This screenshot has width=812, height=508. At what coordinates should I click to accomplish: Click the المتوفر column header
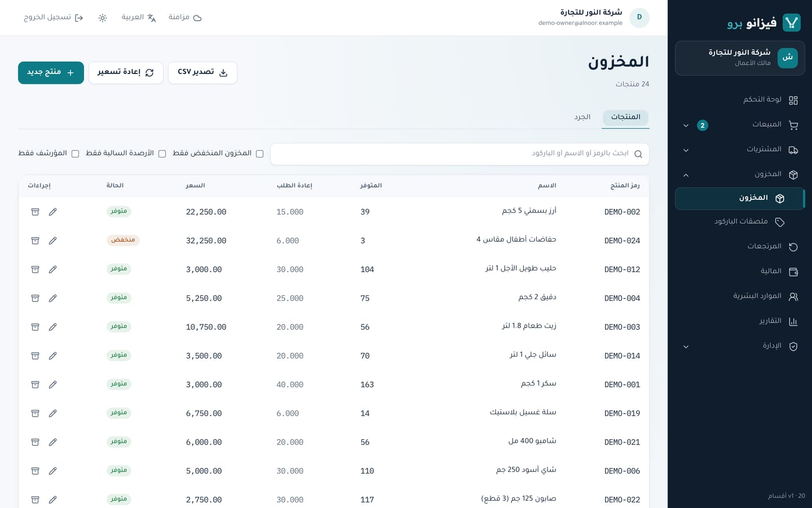click(x=371, y=186)
